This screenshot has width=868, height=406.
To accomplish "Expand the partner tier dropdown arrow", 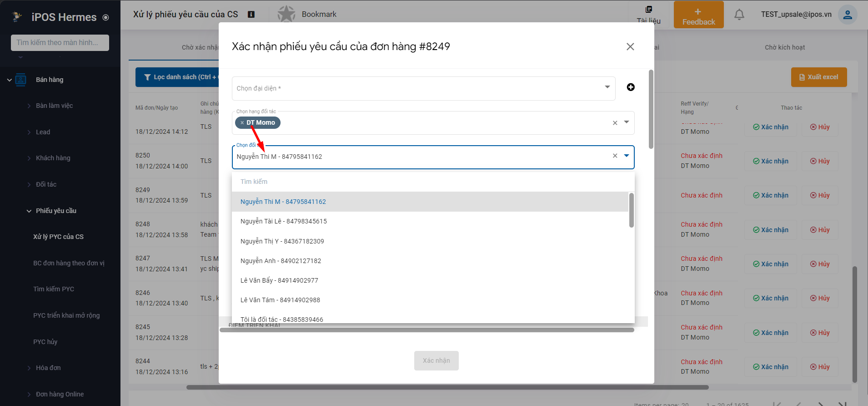I will coord(627,122).
